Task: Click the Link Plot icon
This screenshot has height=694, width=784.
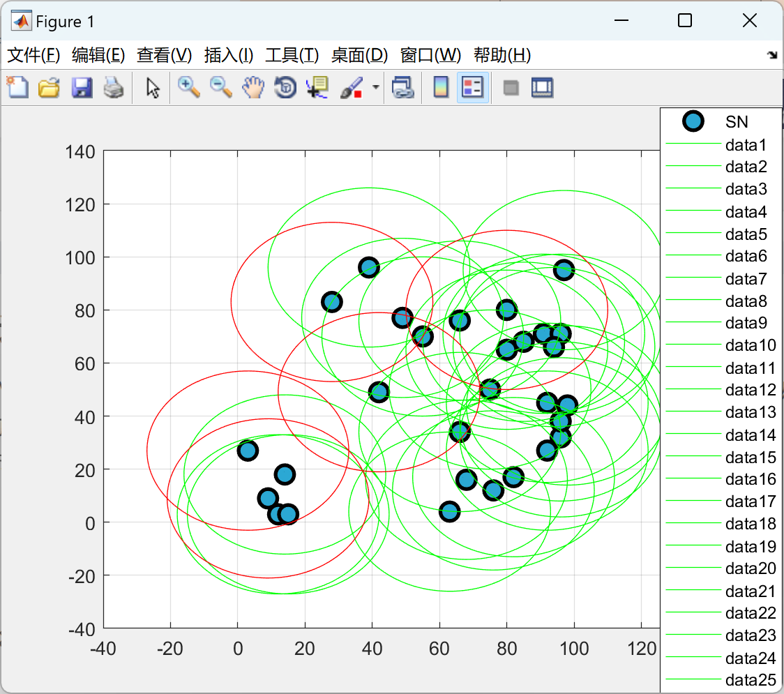Action: [402, 88]
